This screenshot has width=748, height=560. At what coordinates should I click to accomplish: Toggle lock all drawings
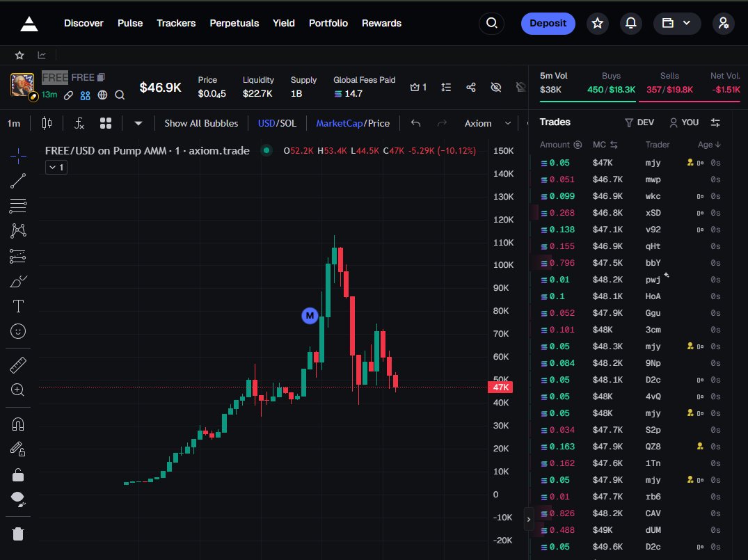click(18, 474)
